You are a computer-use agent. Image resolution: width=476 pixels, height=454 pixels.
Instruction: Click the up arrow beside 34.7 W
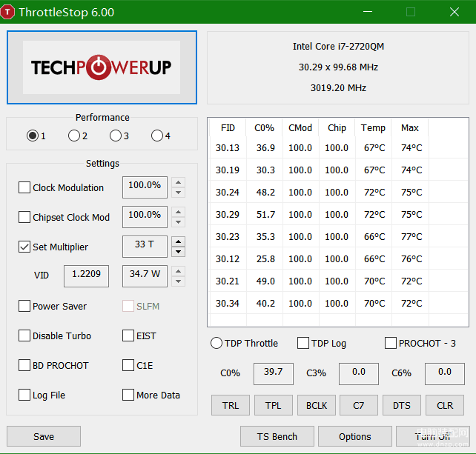[178, 271]
